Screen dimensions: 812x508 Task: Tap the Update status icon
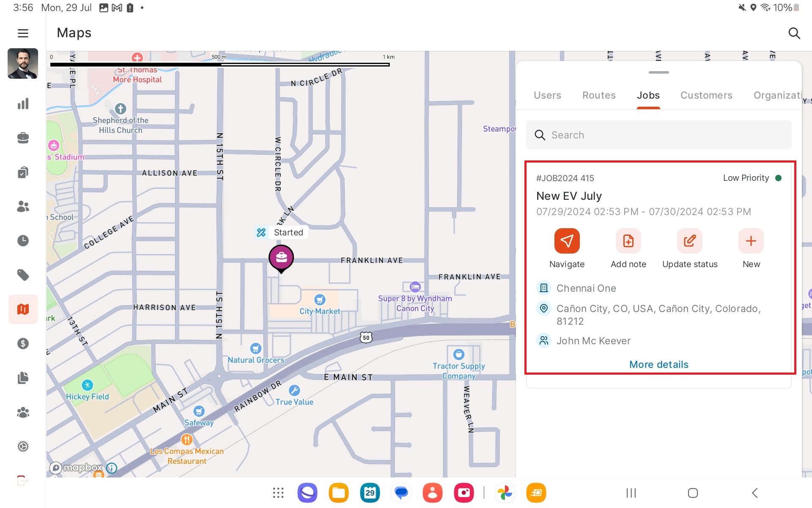(689, 241)
